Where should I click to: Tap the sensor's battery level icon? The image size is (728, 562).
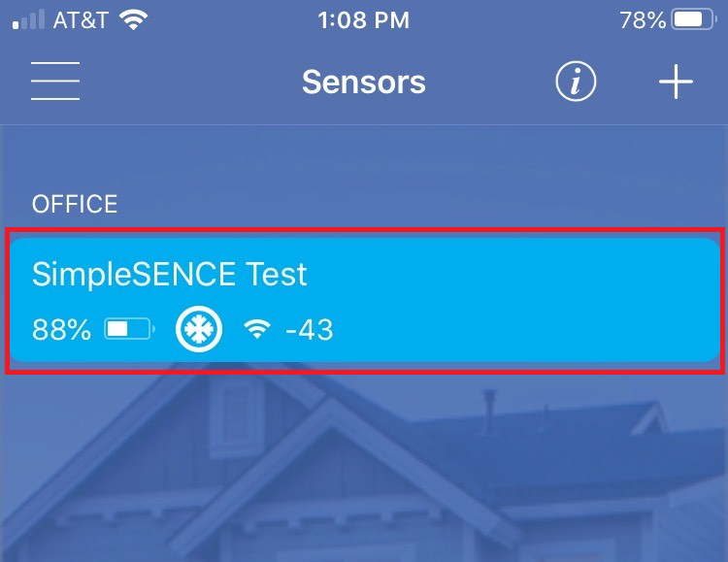[130, 330]
